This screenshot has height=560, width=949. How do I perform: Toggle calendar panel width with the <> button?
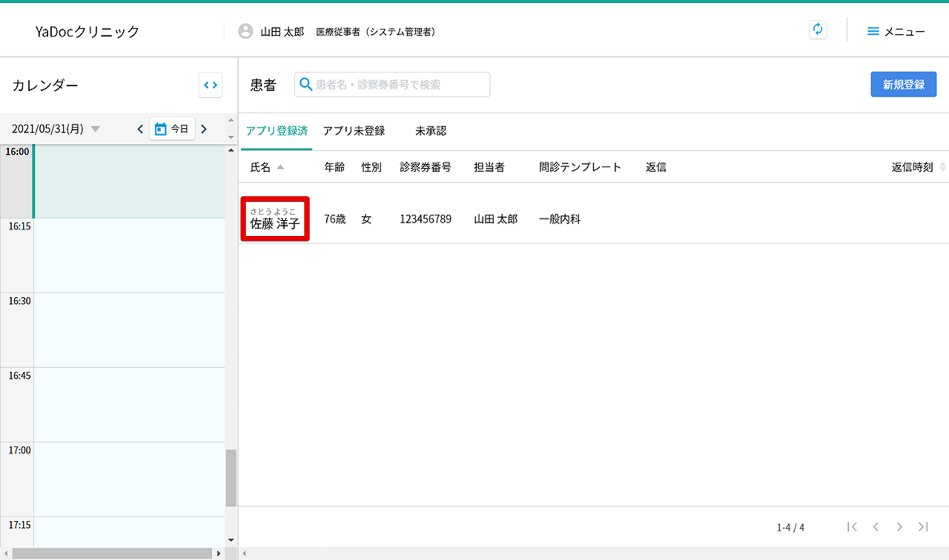210,85
